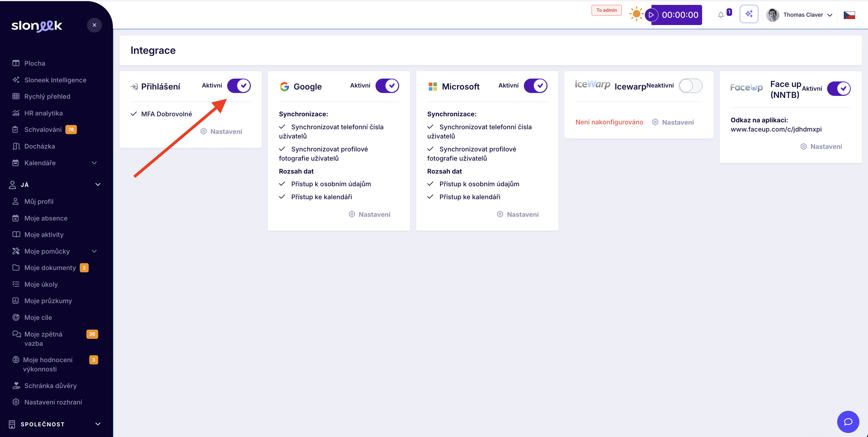This screenshot has height=437, width=868.
Task: Click the 00:00:00 timer display
Action: point(680,15)
